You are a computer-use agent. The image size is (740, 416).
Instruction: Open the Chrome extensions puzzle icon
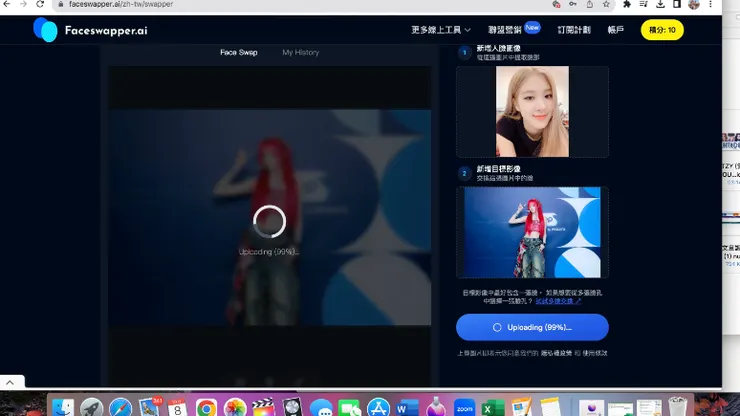(627, 4)
